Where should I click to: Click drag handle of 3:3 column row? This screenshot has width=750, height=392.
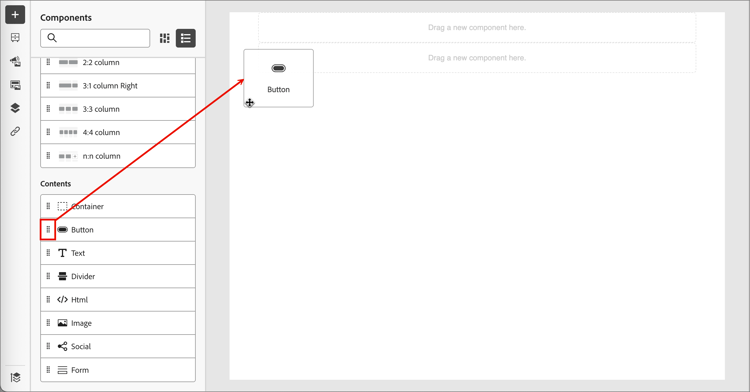coord(48,109)
